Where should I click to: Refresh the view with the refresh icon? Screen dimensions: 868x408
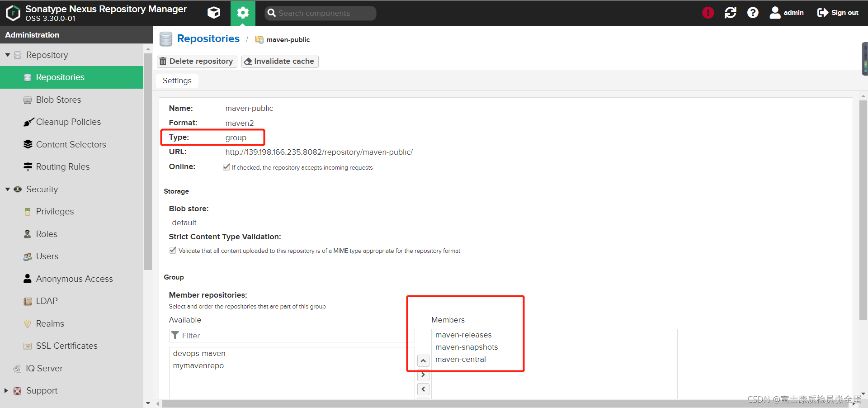731,13
